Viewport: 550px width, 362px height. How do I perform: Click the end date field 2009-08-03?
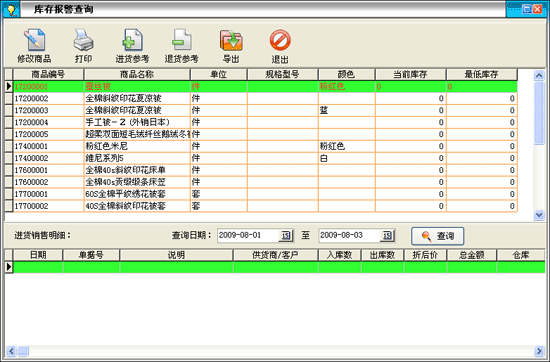(x=349, y=235)
